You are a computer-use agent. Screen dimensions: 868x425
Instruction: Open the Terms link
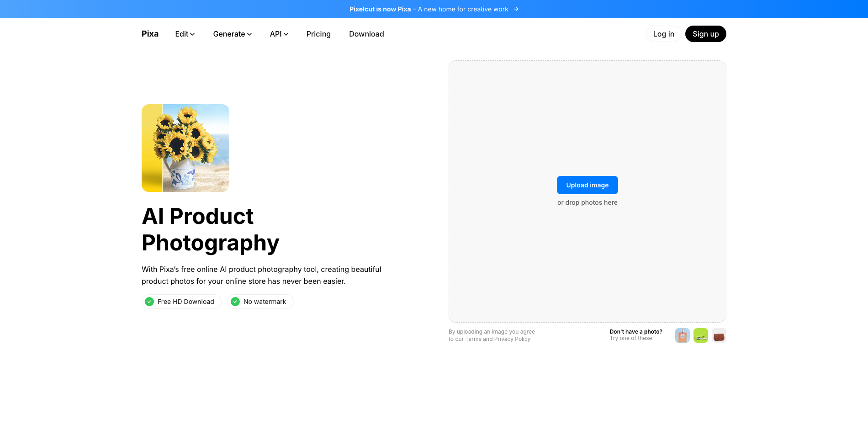(473, 339)
